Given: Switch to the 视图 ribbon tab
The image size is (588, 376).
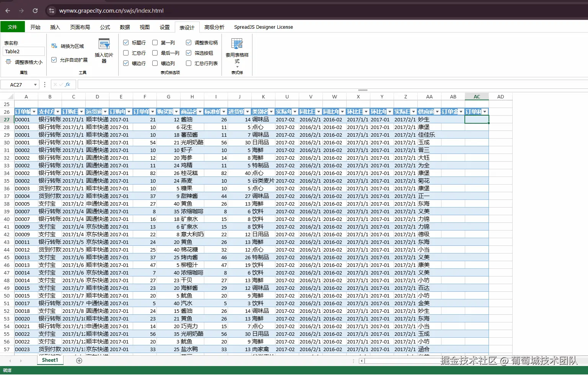Looking at the screenshot, I should pos(145,27).
